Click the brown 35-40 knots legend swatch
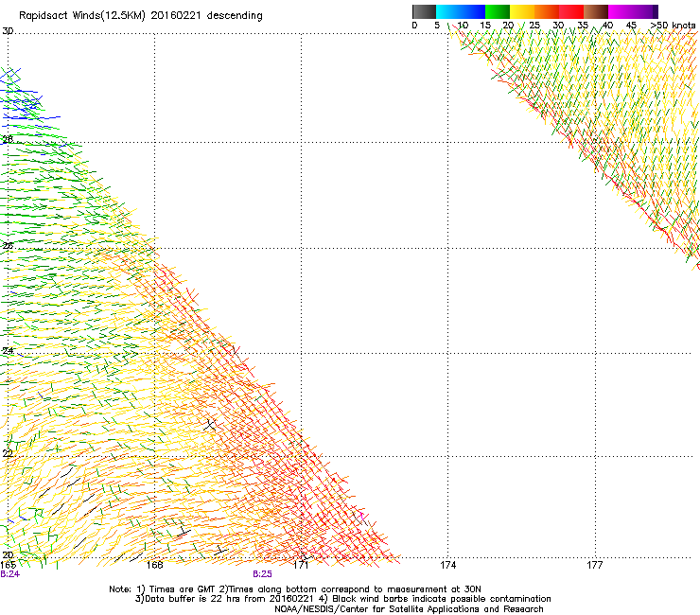 click(596, 11)
